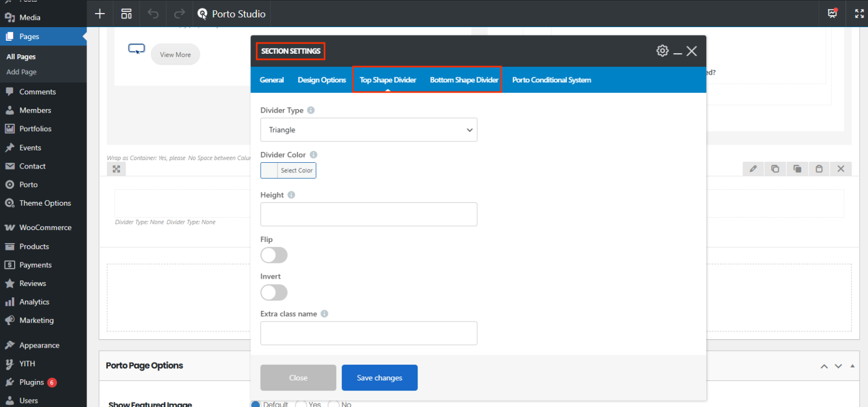Click the View More button

pos(175,54)
